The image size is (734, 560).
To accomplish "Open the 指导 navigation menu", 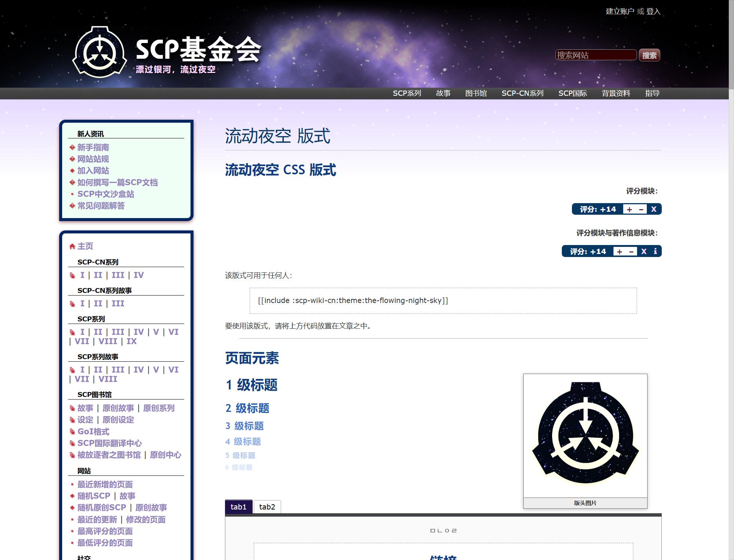I will [652, 93].
